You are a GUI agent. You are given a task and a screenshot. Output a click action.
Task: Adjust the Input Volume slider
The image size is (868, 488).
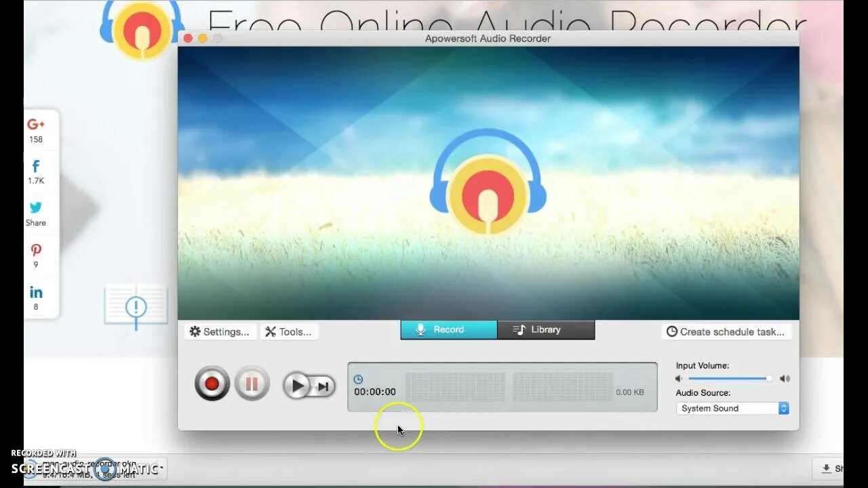coord(730,379)
